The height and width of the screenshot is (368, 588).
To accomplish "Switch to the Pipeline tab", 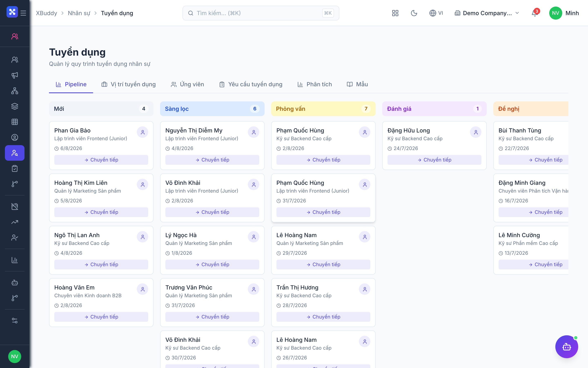I will pos(71,84).
